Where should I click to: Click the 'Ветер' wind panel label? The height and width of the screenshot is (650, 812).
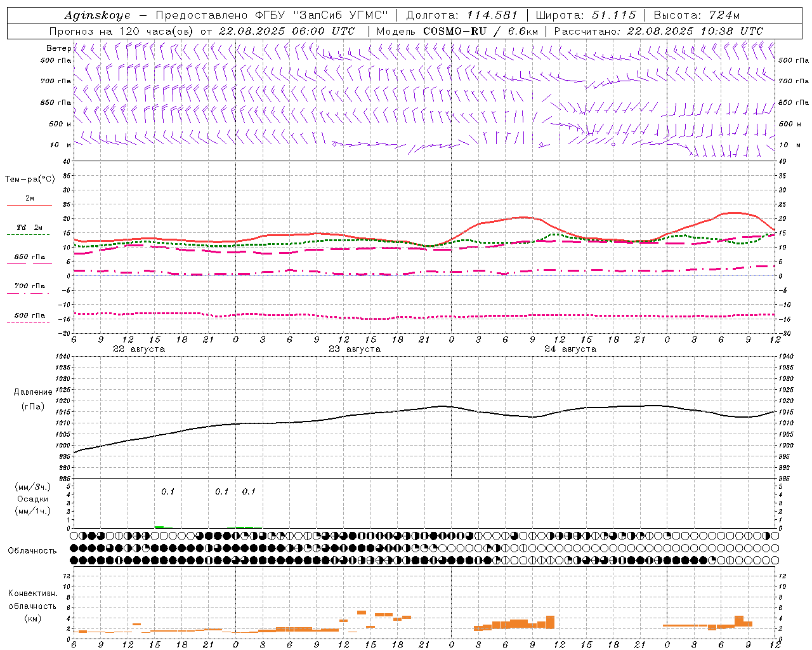pyautogui.click(x=58, y=48)
